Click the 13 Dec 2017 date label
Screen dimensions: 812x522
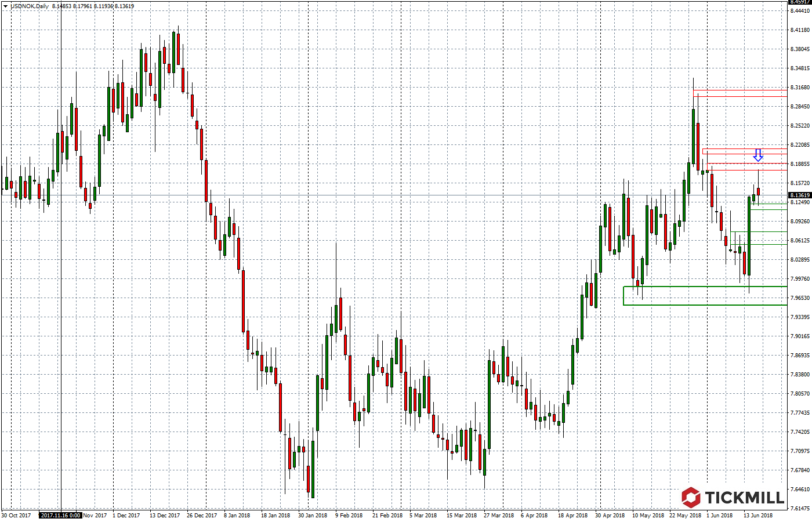pos(165,515)
